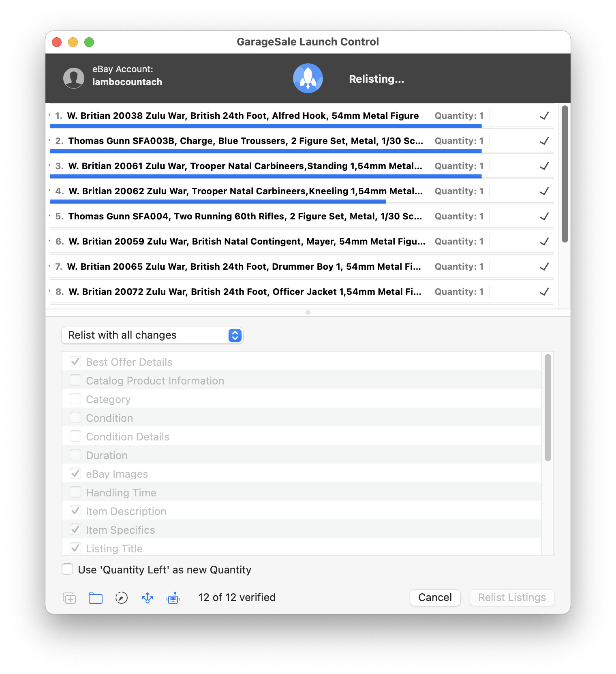Click the robot automation icon
This screenshot has width=616, height=674.
tap(173, 598)
